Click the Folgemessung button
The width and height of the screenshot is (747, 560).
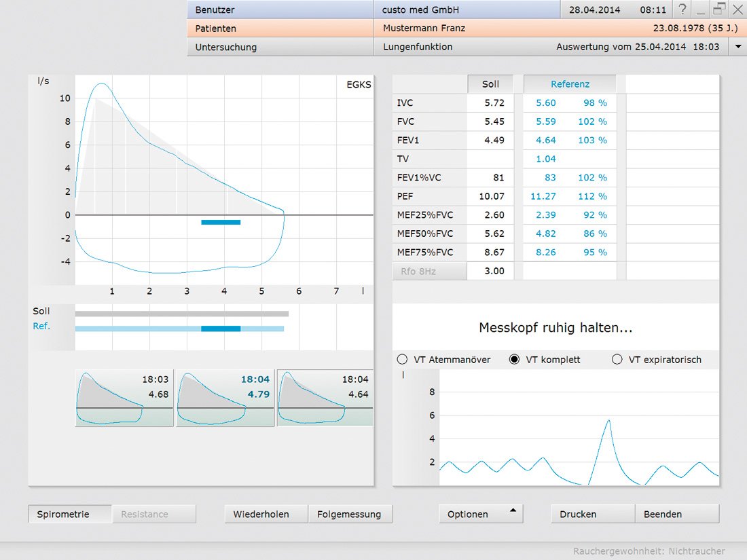point(350,514)
